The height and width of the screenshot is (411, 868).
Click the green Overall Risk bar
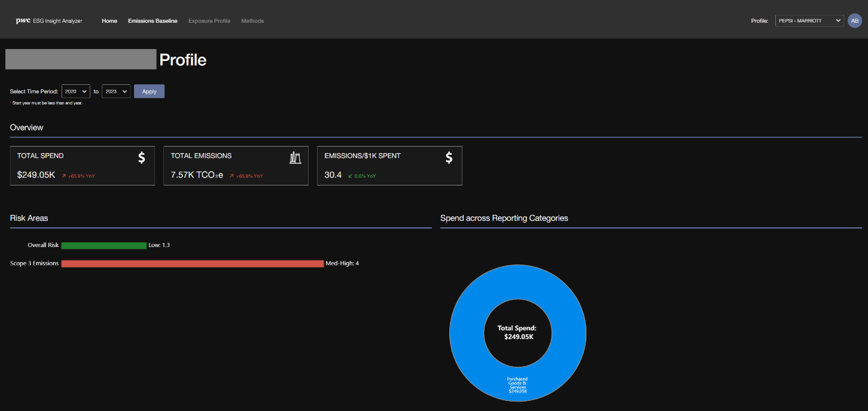pyautogui.click(x=104, y=245)
